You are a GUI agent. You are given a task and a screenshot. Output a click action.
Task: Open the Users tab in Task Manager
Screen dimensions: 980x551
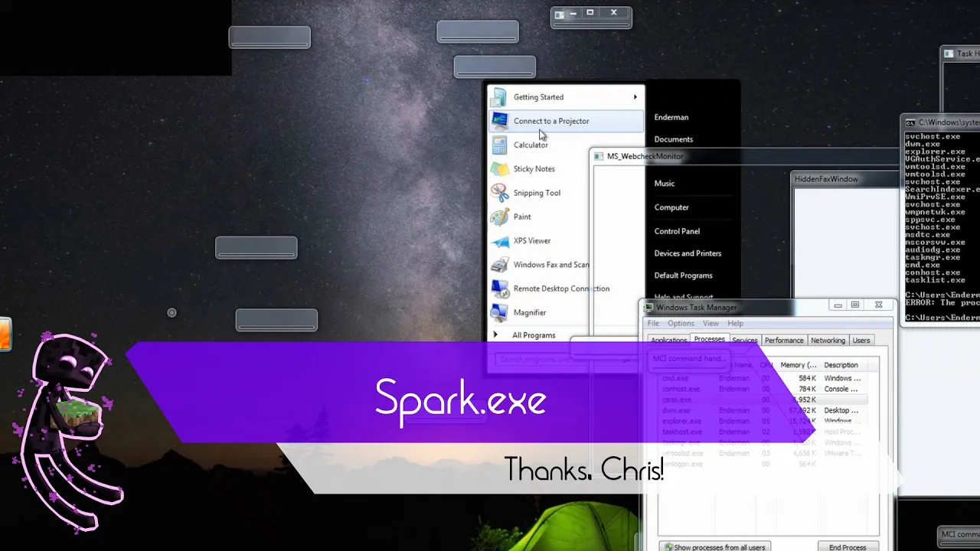pyautogui.click(x=861, y=341)
